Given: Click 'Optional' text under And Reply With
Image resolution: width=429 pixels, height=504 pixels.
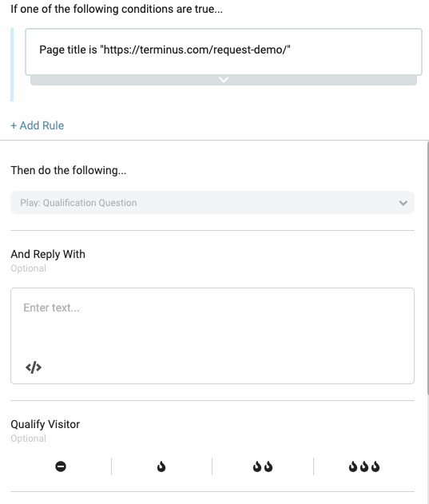Looking at the screenshot, I should coord(28,268).
